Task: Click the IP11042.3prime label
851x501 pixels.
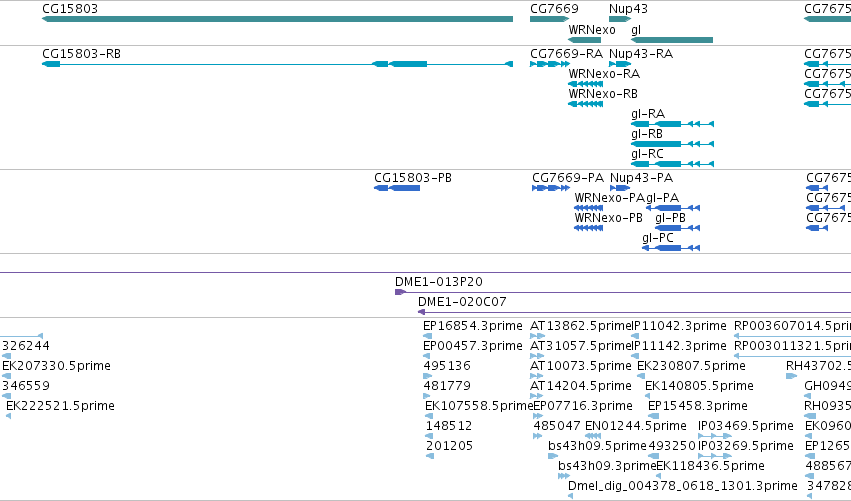Action: 678,326
